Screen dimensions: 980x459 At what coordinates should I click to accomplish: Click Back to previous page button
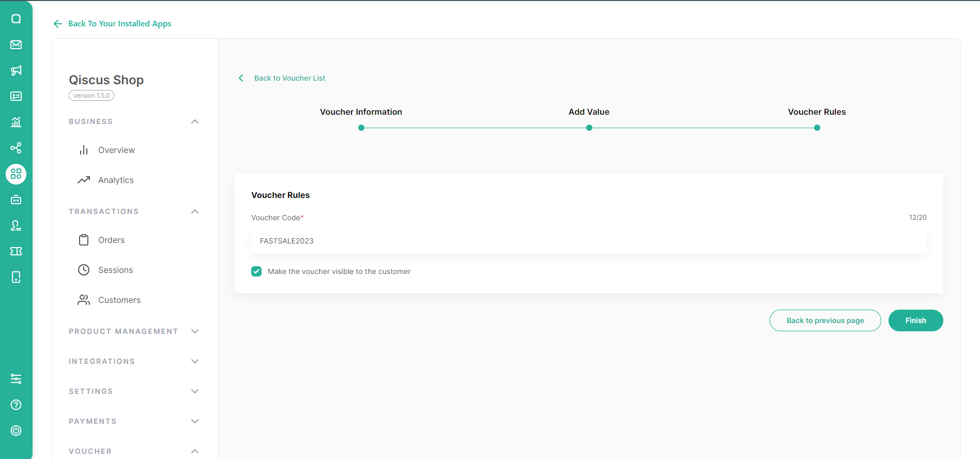pyautogui.click(x=825, y=320)
